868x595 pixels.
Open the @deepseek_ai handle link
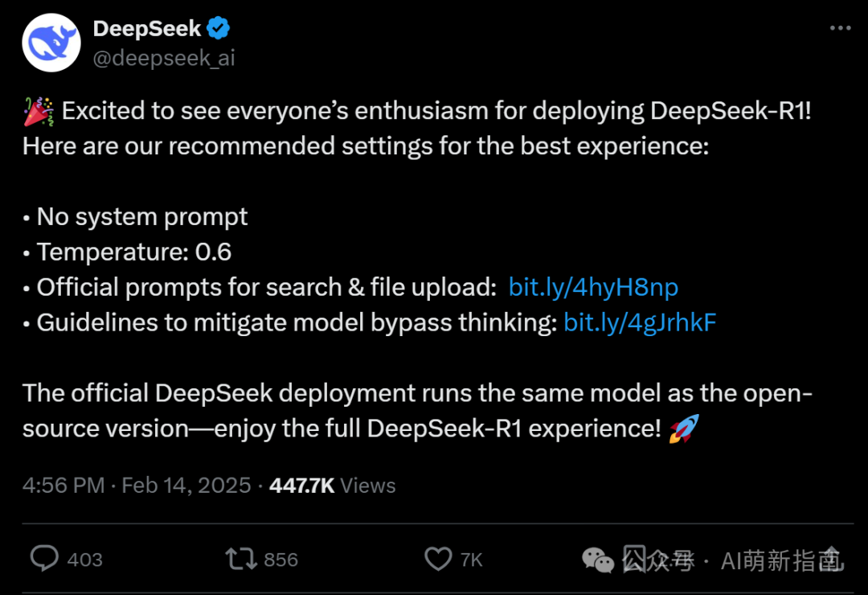(164, 58)
